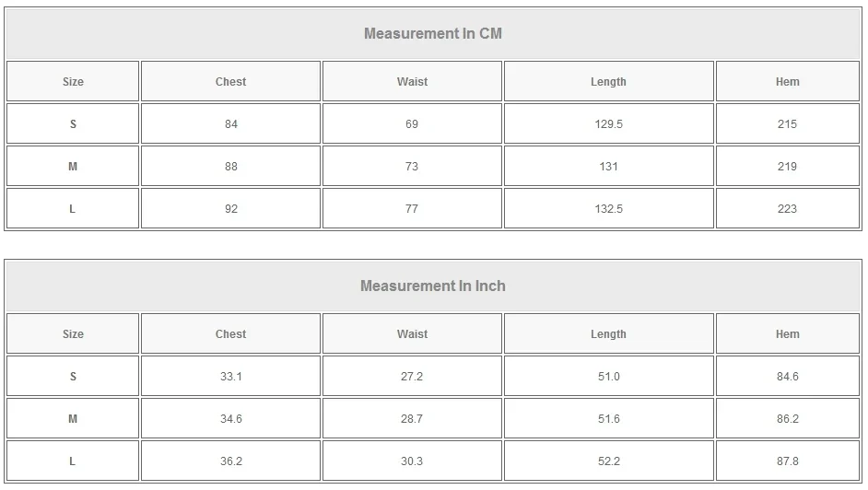Select the Chest header in CM table
868x490 pixels.
[230, 82]
